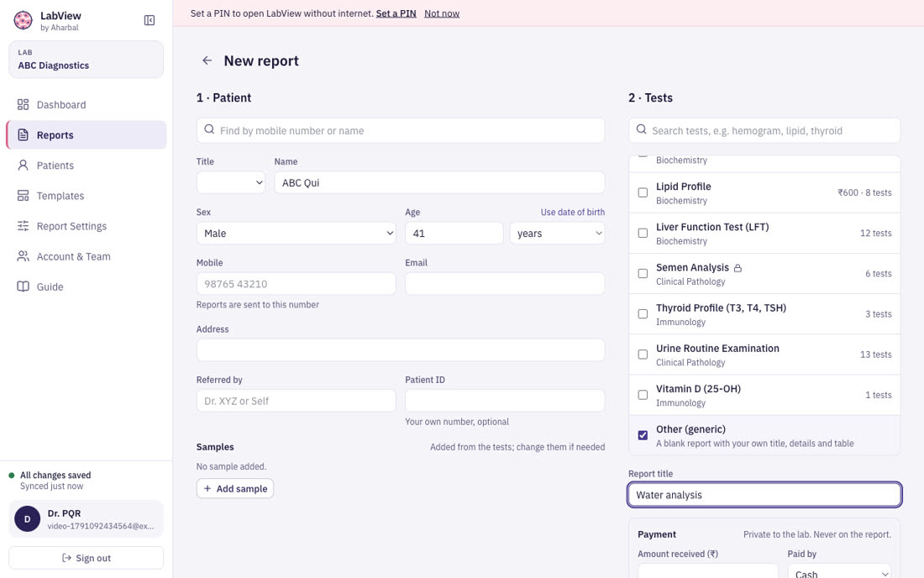The height and width of the screenshot is (578, 924).
Task: Open the Title dropdown
Action: (x=231, y=182)
